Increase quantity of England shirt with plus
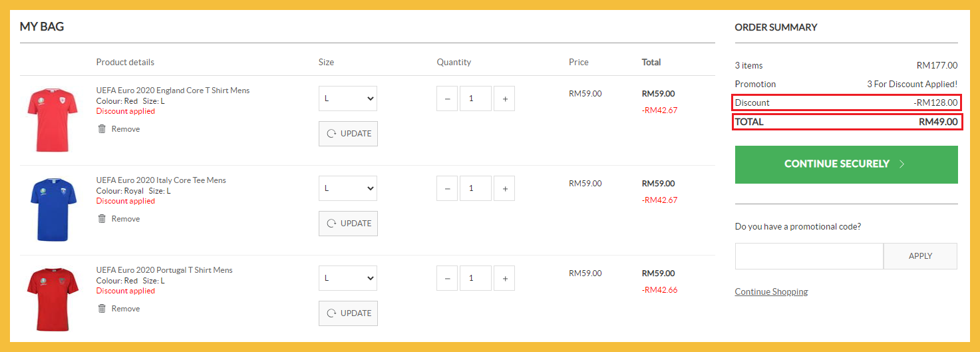The height and width of the screenshot is (352, 980). (504, 98)
